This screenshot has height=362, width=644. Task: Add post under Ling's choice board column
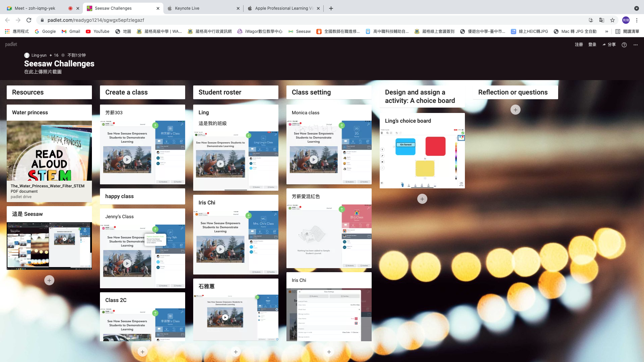pos(422,199)
